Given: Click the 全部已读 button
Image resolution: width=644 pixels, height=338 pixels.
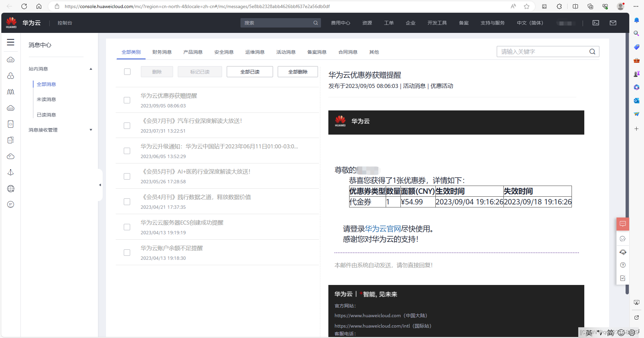Looking at the screenshot, I should click(x=250, y=71).
